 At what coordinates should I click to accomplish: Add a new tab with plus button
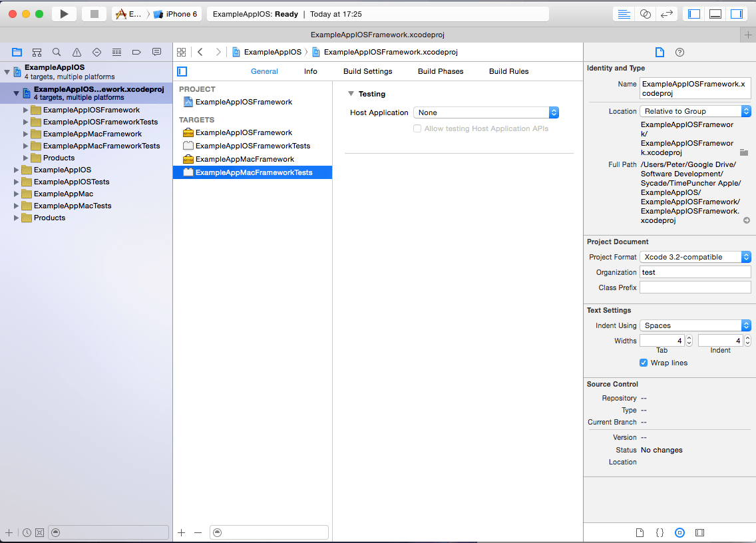pyautogui.click(x=748, y=35)
